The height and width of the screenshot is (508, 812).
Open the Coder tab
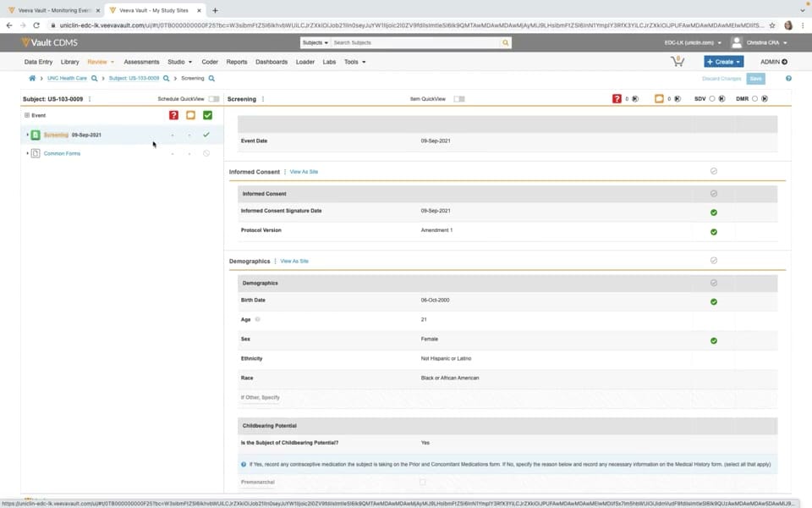pos(210,62)
